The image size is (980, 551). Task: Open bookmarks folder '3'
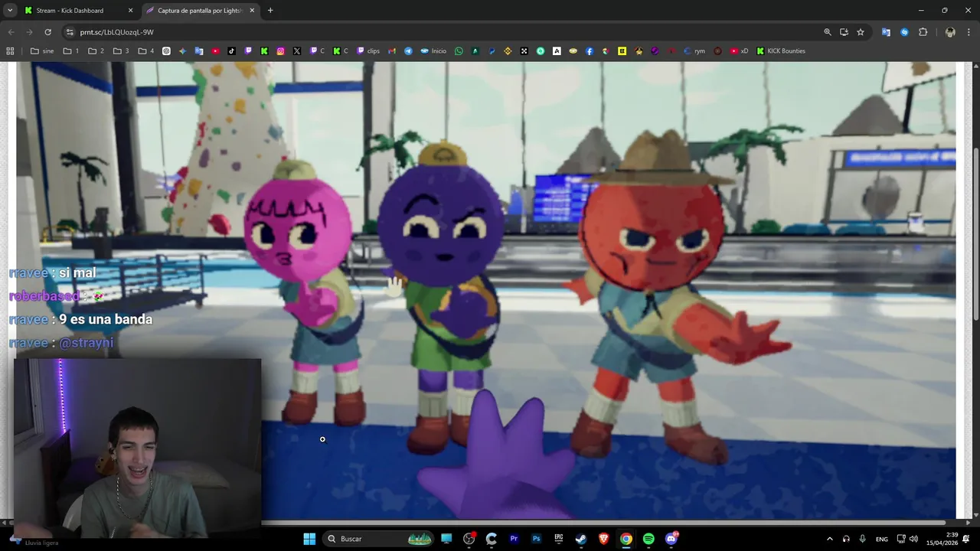click(121, 51)
